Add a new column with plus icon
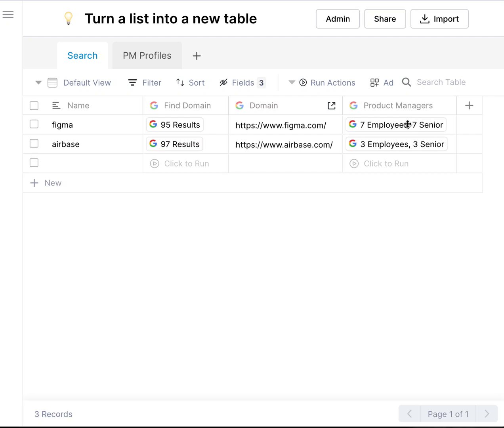 [469, 105]
